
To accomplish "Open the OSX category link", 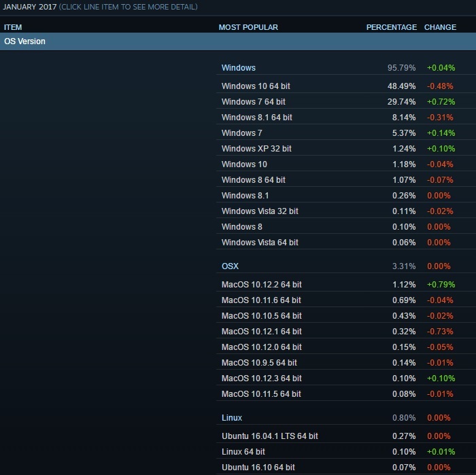I will (230, 266).
